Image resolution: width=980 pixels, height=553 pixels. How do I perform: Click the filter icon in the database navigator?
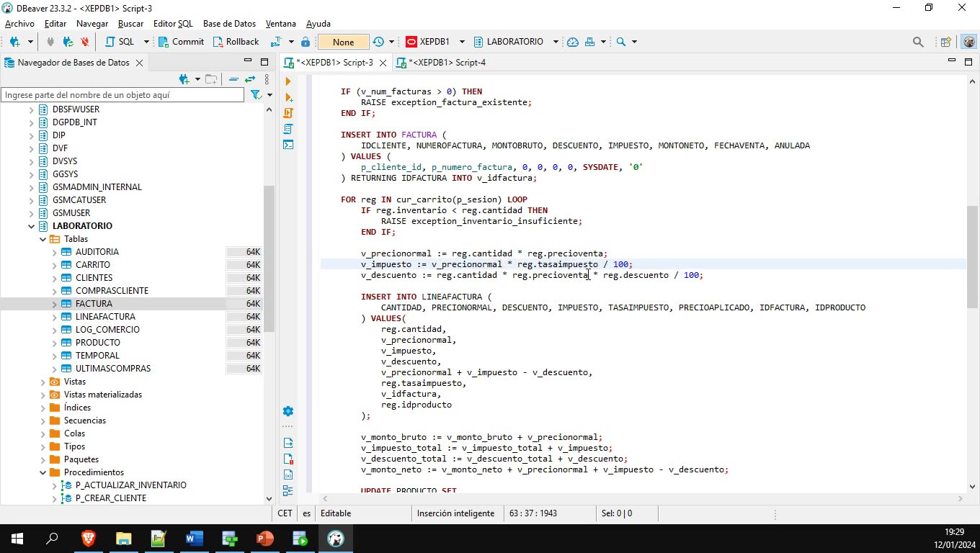coord(256,94)
